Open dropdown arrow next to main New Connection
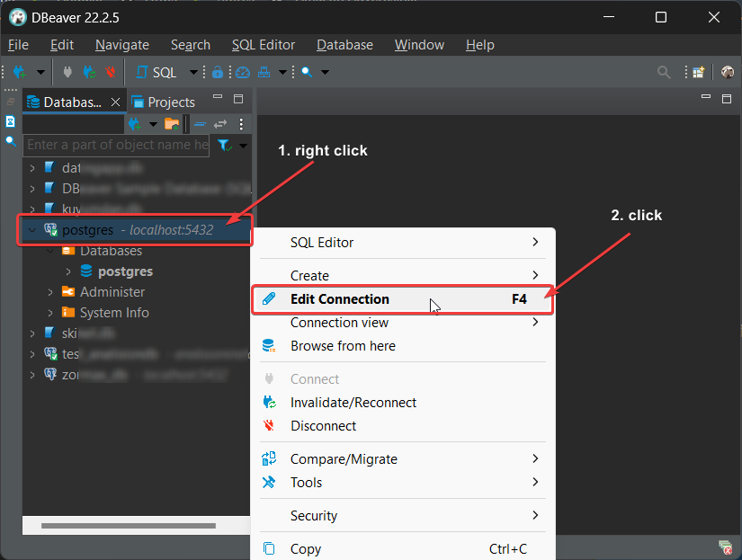The height and width of the screenshot is (560, 742). pyautogui.click(x=40, y=73)
